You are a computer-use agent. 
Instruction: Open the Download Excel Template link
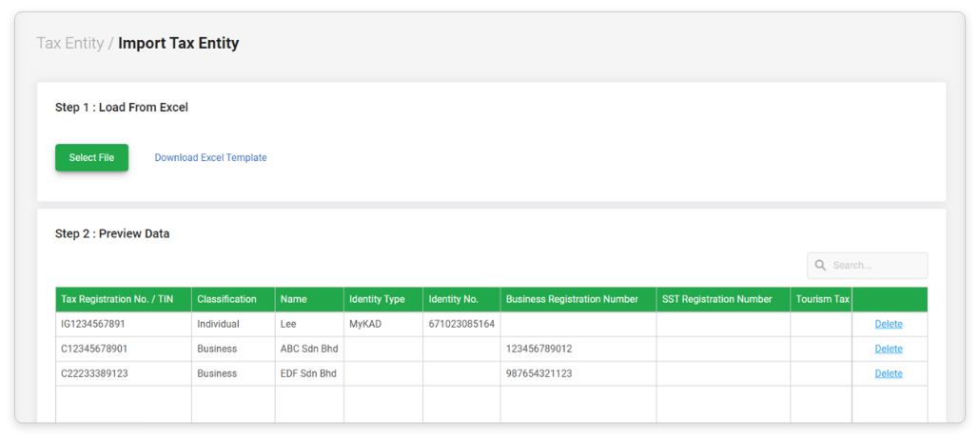[x=210, y=158]
